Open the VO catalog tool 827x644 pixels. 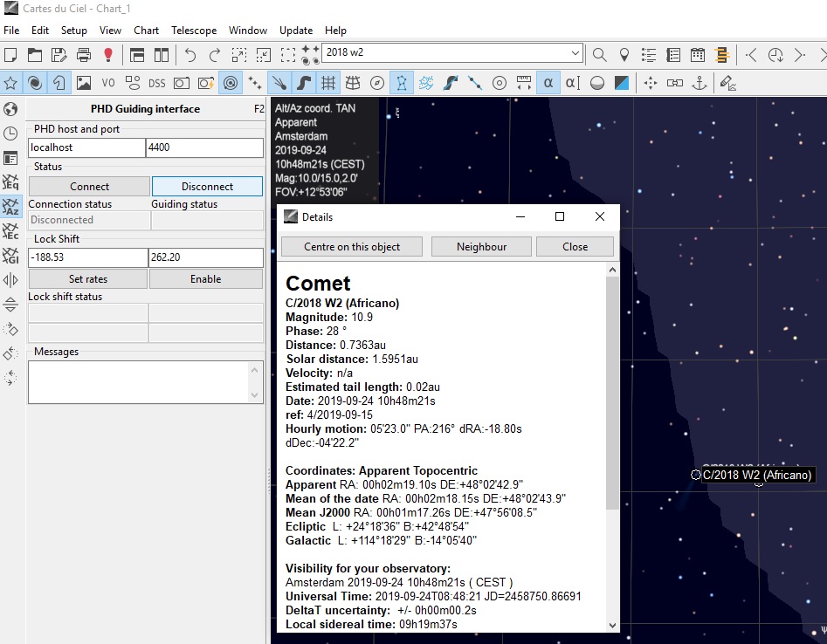108,83
